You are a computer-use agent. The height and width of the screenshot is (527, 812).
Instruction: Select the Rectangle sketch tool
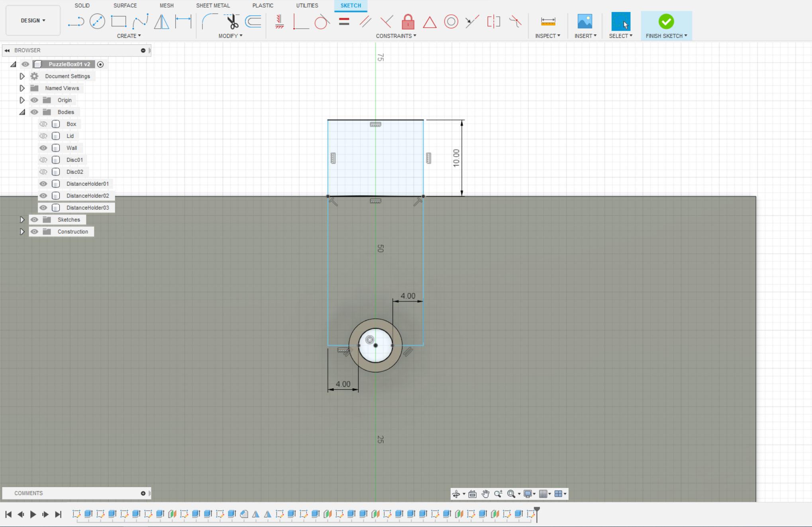[118, 21]
